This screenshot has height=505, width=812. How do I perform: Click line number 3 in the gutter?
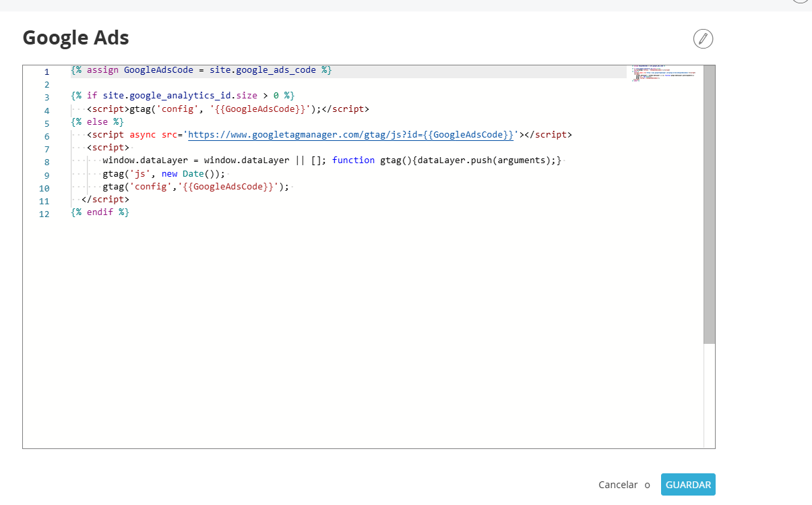46,97
